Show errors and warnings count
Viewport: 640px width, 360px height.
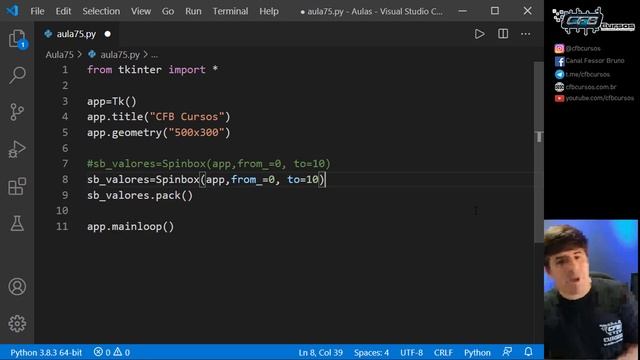[112, 352]
